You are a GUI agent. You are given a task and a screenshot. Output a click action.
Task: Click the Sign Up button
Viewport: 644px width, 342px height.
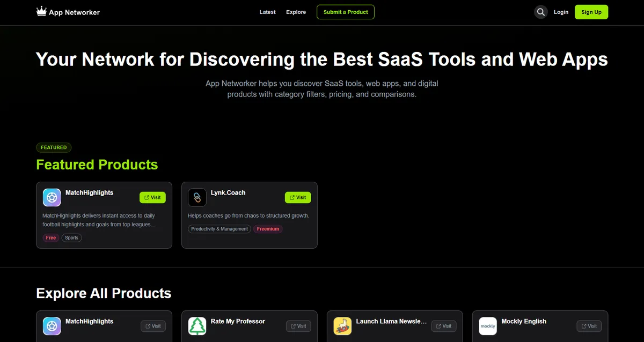591,12
